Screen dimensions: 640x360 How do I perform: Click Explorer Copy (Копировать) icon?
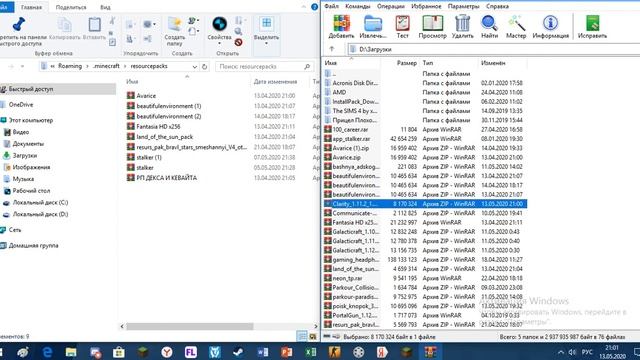tap(64, 24)
